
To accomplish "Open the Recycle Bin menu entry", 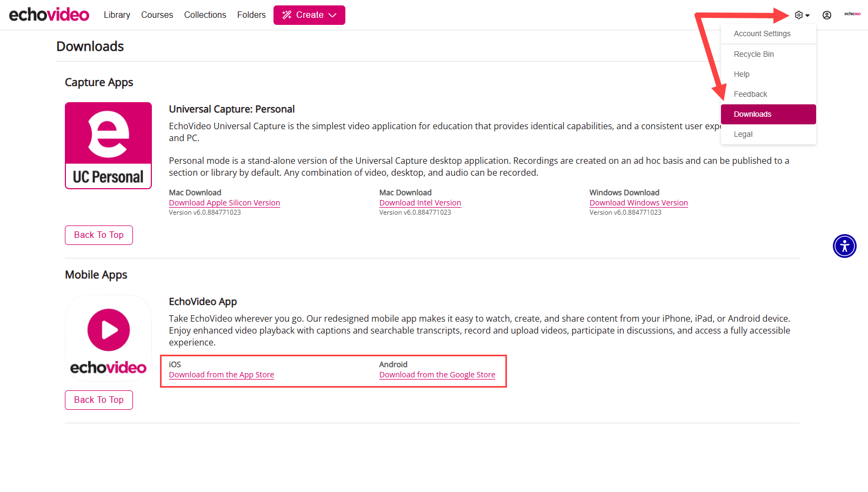I will (x=769, y=54).
